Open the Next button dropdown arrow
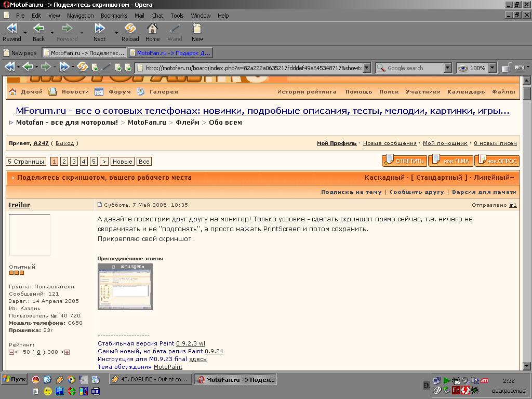 116,33
